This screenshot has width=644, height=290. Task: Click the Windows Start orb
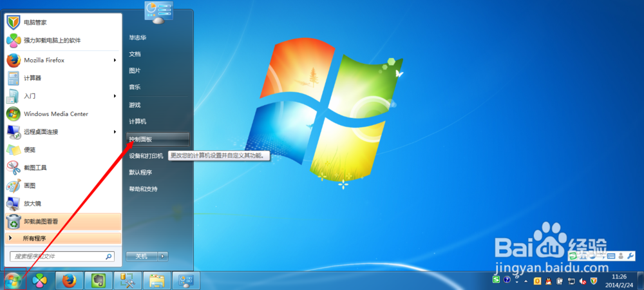[14, 281]
